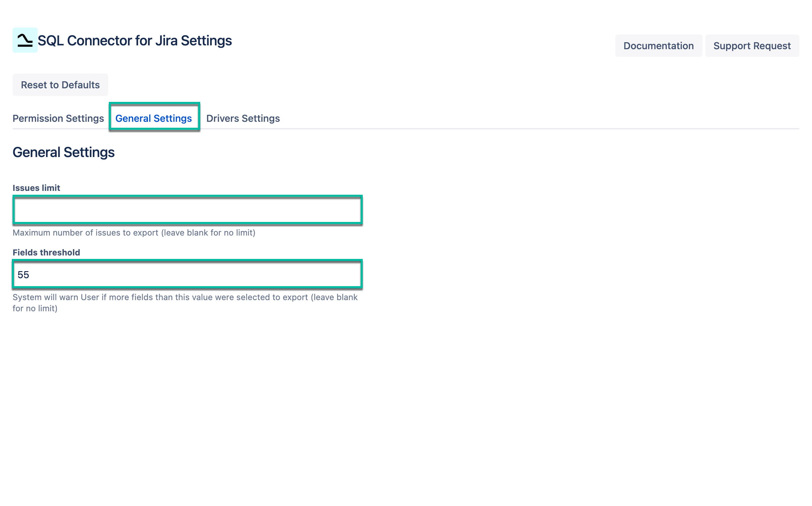This screenshot has height=506, width=812.
Task: Click the Issues limit label
Action: coord(36,188)
